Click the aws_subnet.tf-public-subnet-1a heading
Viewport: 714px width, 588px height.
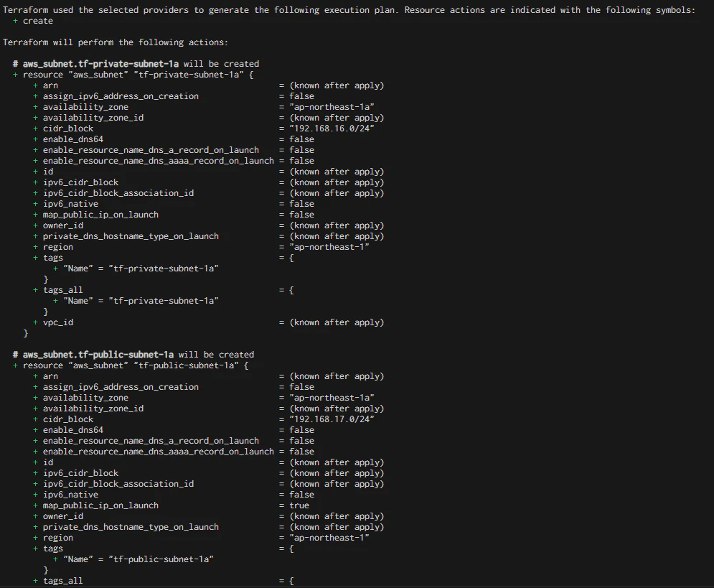pyautogui.click(x=133, y=355)
